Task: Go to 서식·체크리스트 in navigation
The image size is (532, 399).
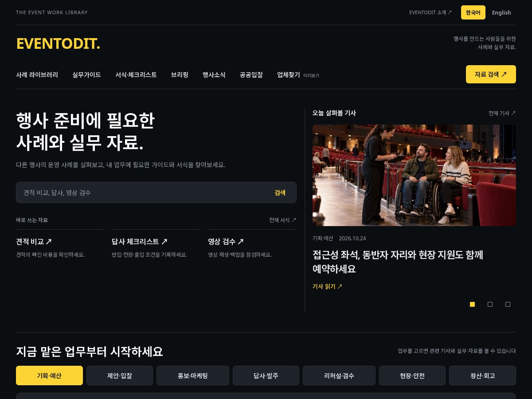Action: pyautogui.click(x=136, y=75)
